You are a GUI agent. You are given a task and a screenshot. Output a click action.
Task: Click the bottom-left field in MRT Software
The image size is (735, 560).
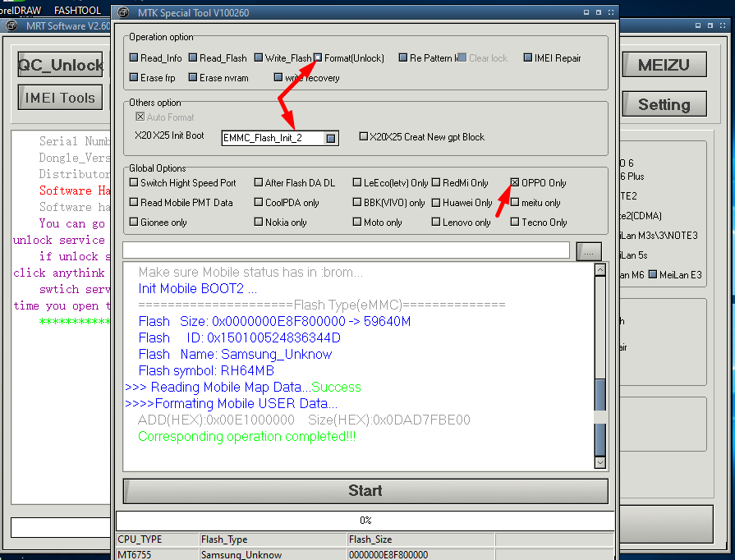(61, 527)
